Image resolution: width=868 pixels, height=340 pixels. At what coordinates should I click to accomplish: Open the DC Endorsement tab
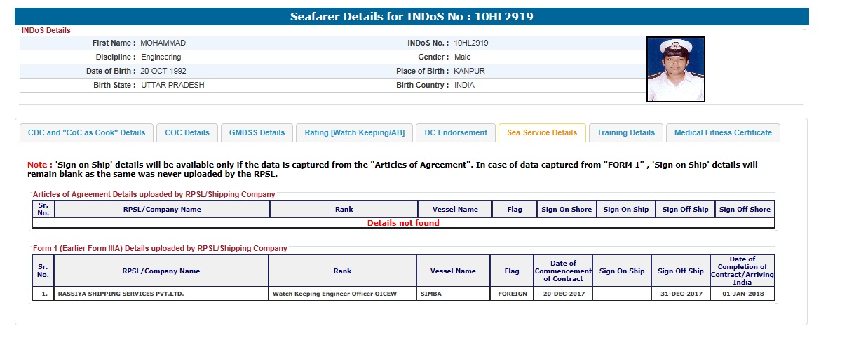(456, 132)
